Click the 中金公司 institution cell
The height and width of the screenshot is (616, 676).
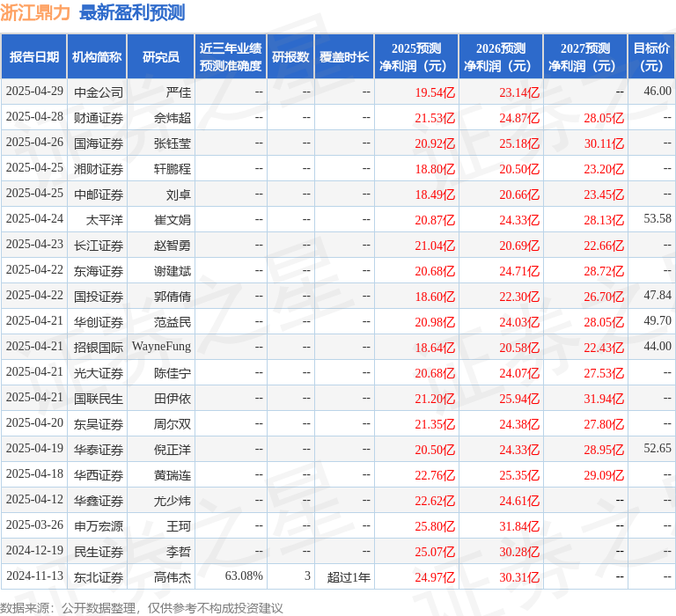99,92
